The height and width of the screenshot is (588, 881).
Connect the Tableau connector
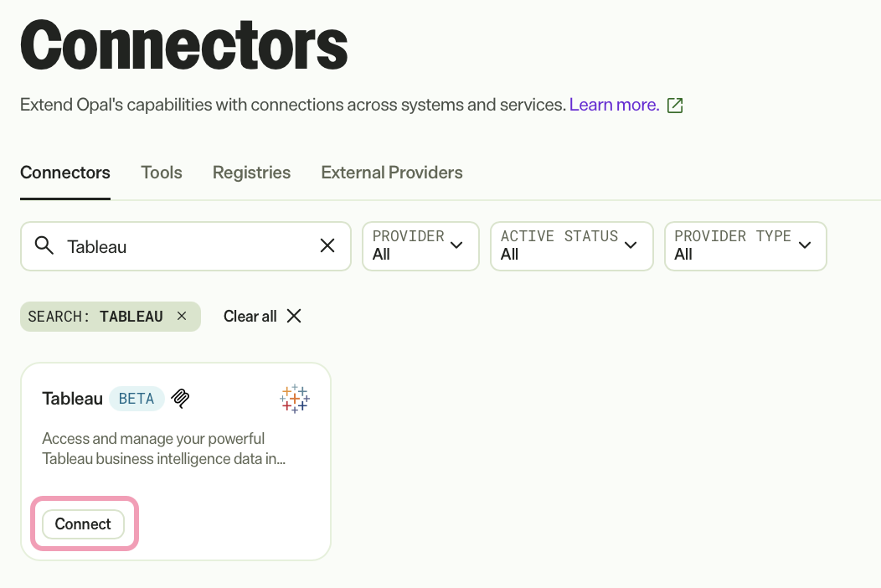click(83, 524)
